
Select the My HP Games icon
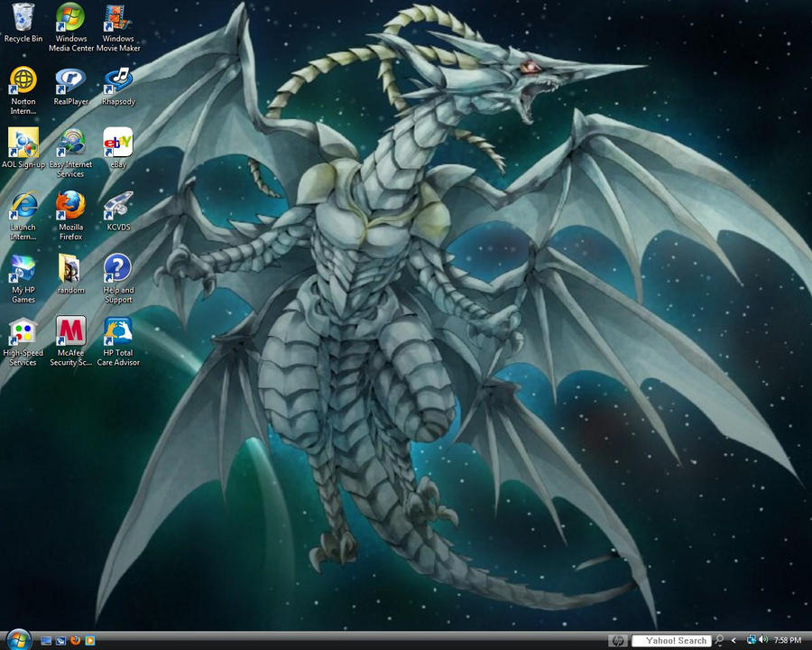[x=23, y=279]
